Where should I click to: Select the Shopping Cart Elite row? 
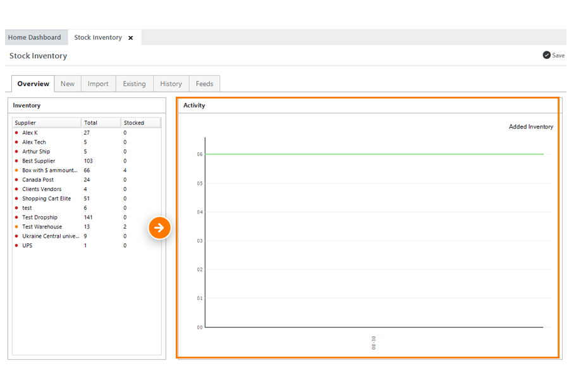pos(87,199)
